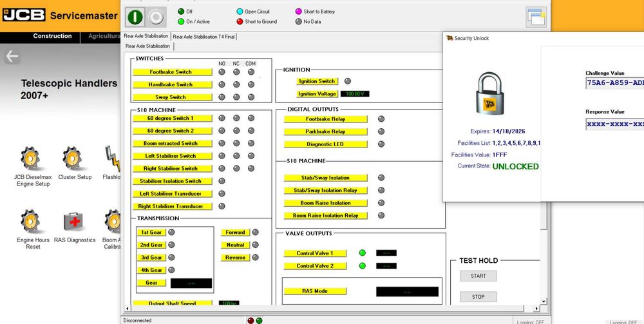Click Open Circuit legend indicator

[x=240, y=12]
